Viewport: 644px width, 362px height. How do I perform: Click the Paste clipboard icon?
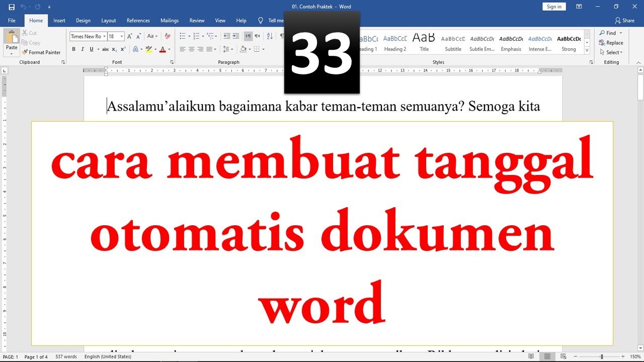(12, 37)
